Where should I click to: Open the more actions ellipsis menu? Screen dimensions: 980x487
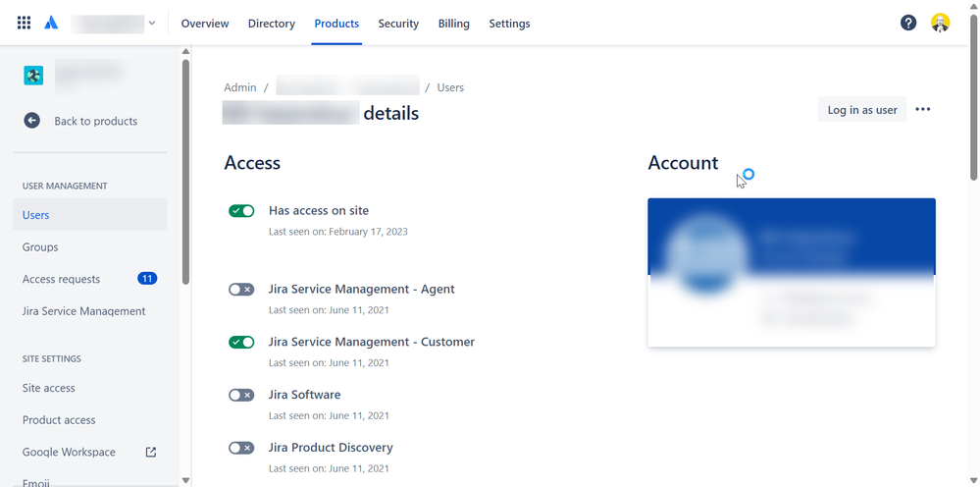pos(922,109)
